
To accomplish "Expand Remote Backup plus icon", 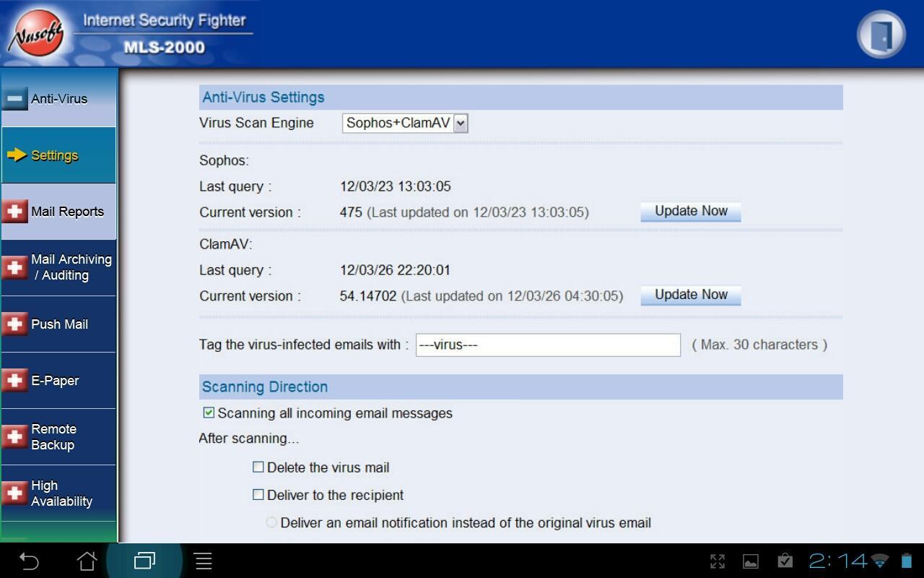I will tap(14, 436).
